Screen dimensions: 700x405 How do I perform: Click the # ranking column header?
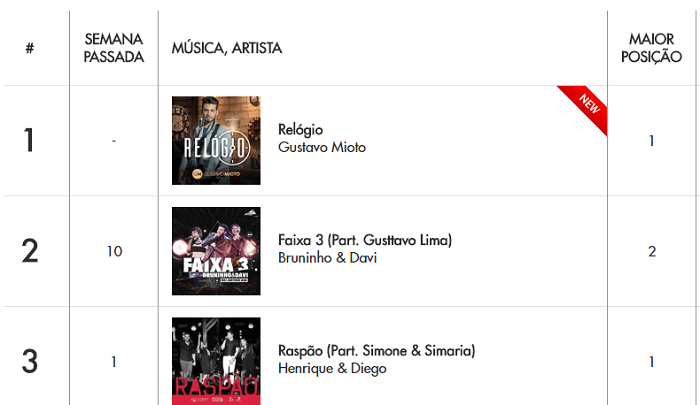pos(29,48)
